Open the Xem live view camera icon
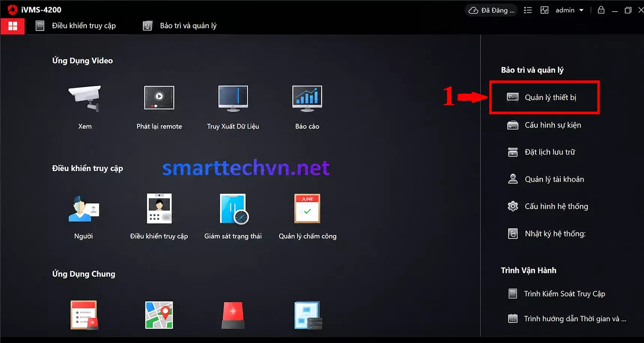The width and height of the screenshot is (644, 343). [x=85, y=98]
